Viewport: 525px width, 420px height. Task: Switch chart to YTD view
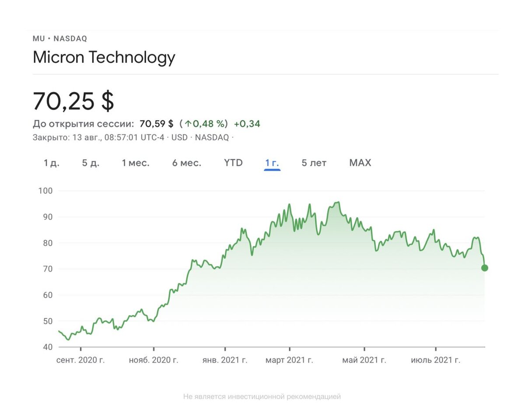coord(233,163)
